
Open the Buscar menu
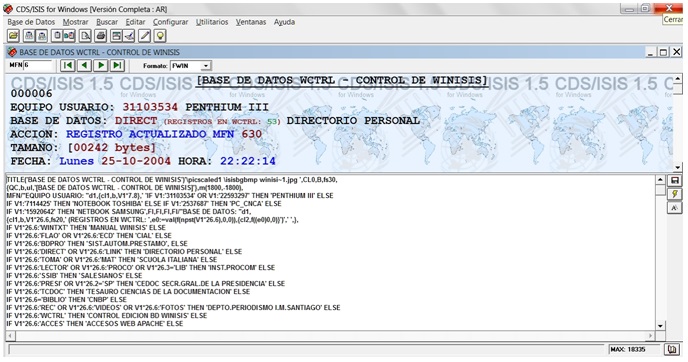tap(107, 22)
